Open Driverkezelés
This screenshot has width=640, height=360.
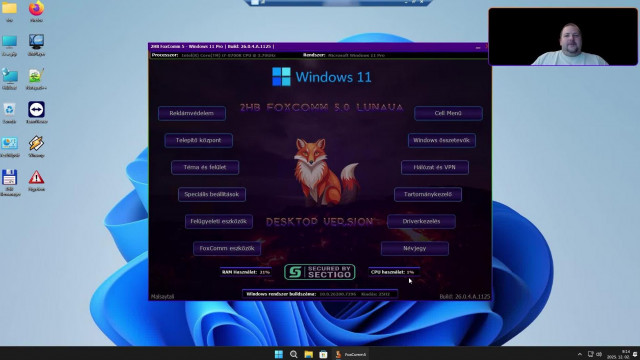(421, 221)
